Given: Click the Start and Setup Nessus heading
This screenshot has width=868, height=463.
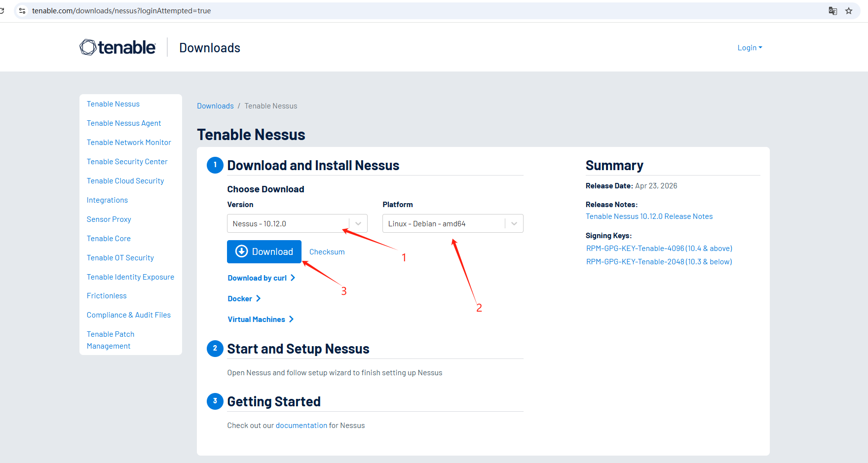Looking at the screenshot, I should pyautogui.click(x=298, y=349).
